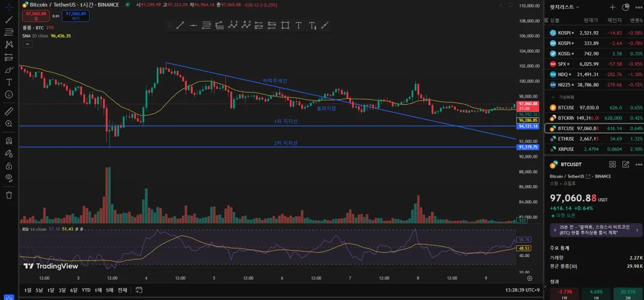Toggle Magnet mode on the left toolbar
This screenshot has width=644, height=300.
pyautogui.click(x=9, y=141)
